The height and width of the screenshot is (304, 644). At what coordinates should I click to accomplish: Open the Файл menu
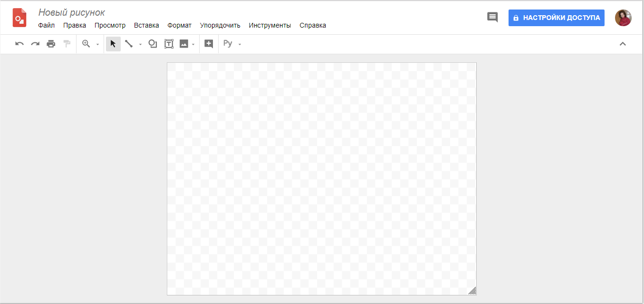46,25
